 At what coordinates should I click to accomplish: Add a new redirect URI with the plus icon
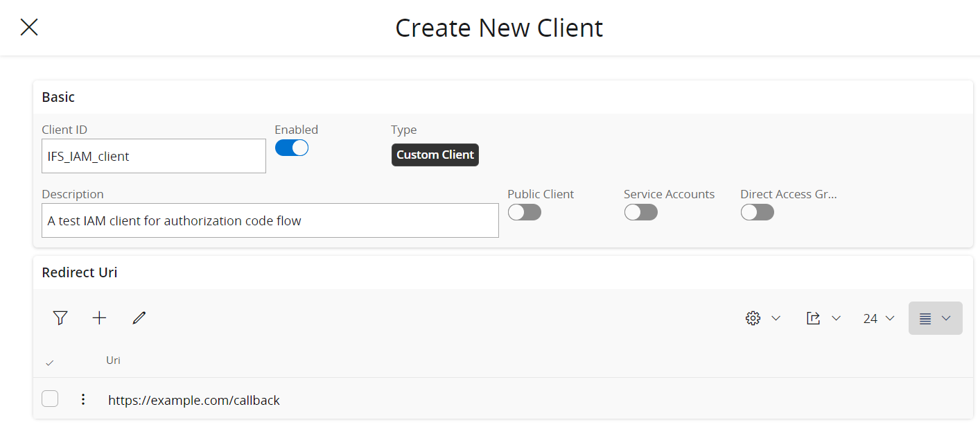[x=99, y=317]
